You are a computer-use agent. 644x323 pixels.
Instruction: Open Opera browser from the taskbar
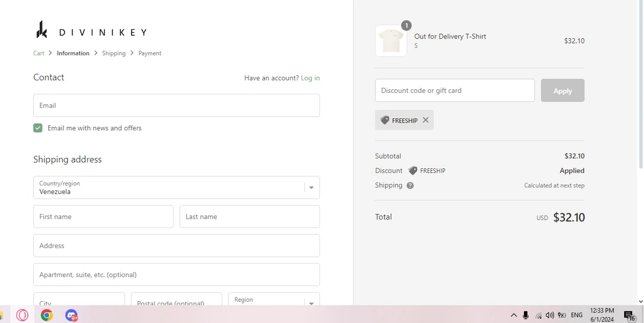22,315
